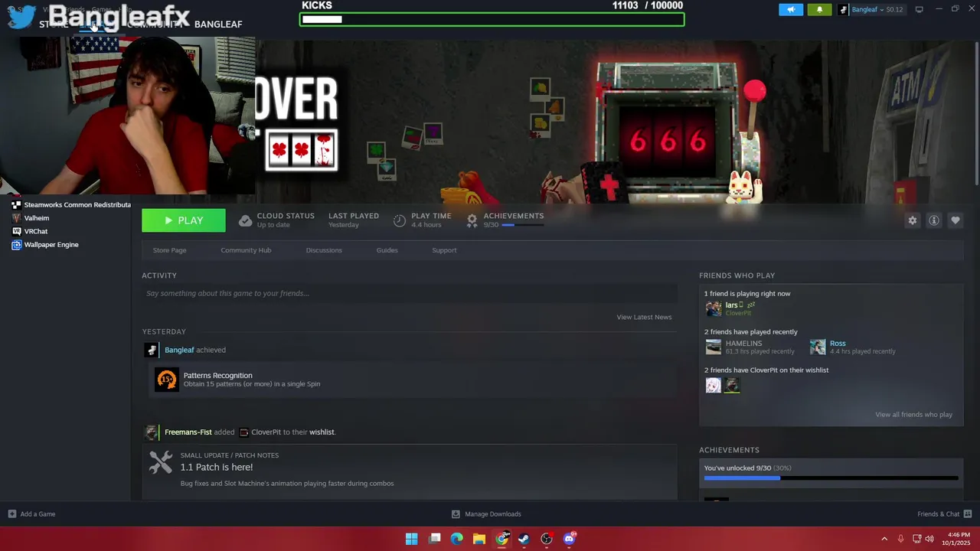Open the Patterns Recognition achievement icon

pyautogui.click(x=166, y=379)
